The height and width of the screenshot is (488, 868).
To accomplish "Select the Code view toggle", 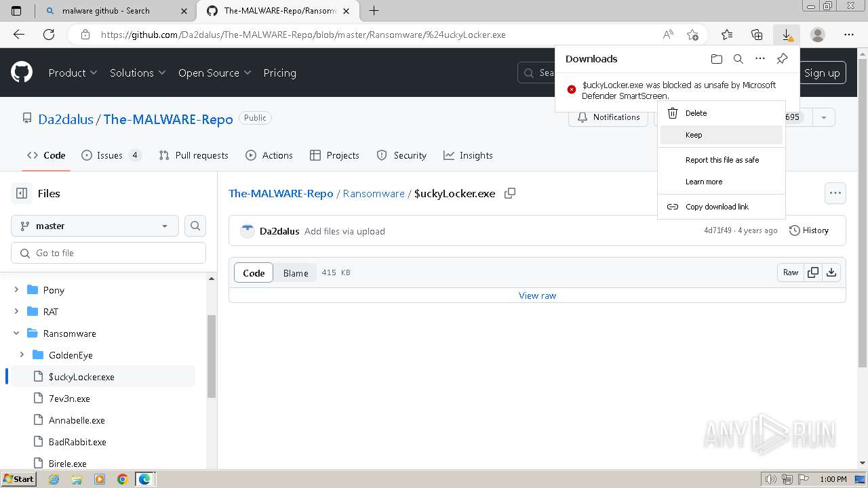I will pos(254,272).
